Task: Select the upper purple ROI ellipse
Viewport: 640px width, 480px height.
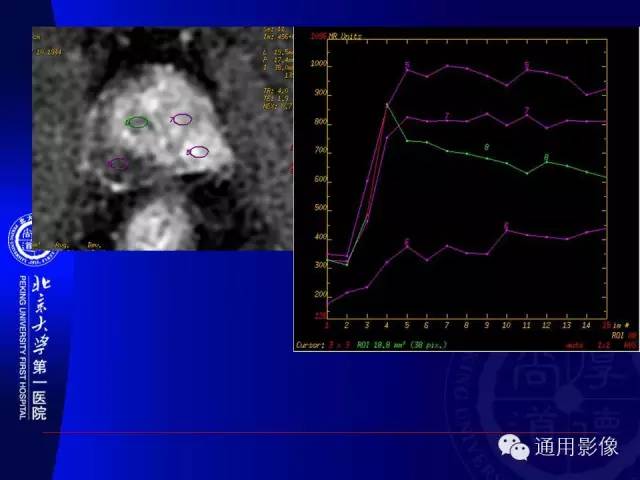Action: 182,119
